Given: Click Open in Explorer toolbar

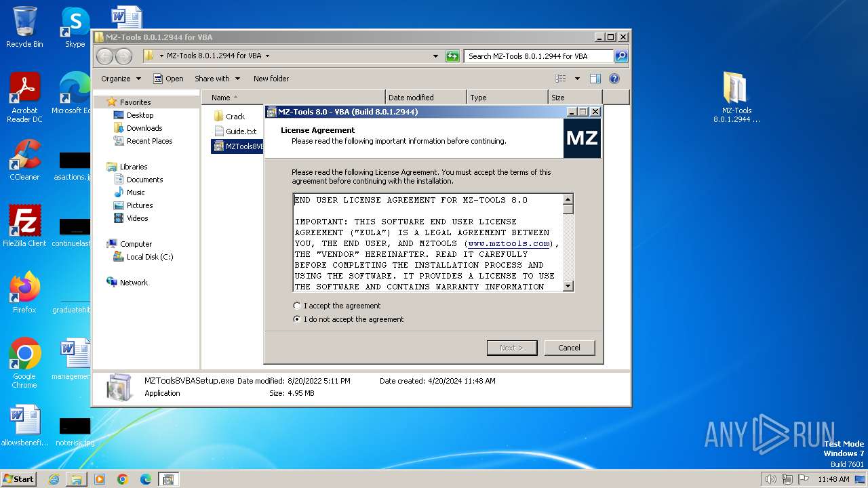Looking at the screenshot, I should click(168, 79).
